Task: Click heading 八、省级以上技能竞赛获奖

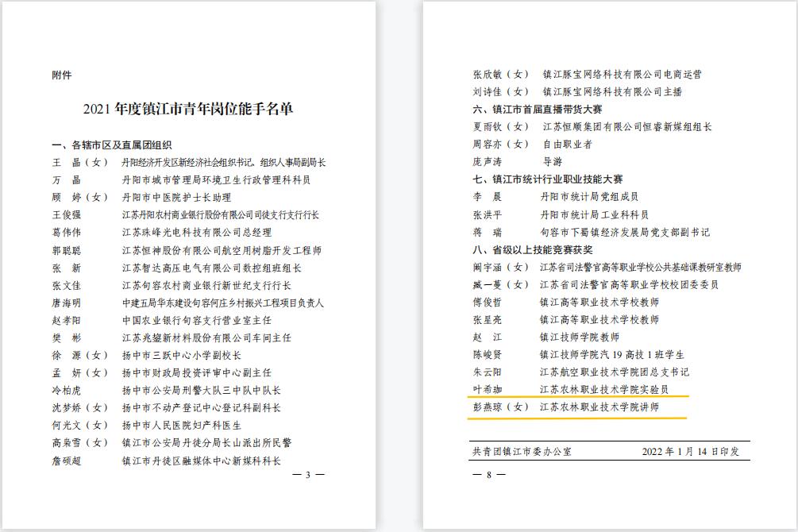Action: pyautogui.click(x=532, y=249)
